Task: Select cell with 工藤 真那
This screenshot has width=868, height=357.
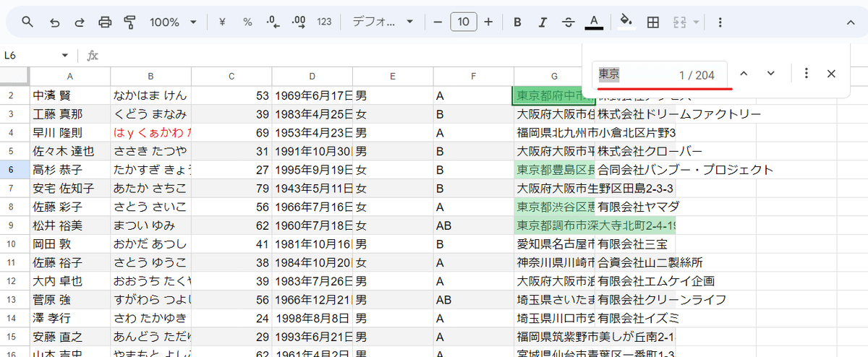Action: pos(70,114)
